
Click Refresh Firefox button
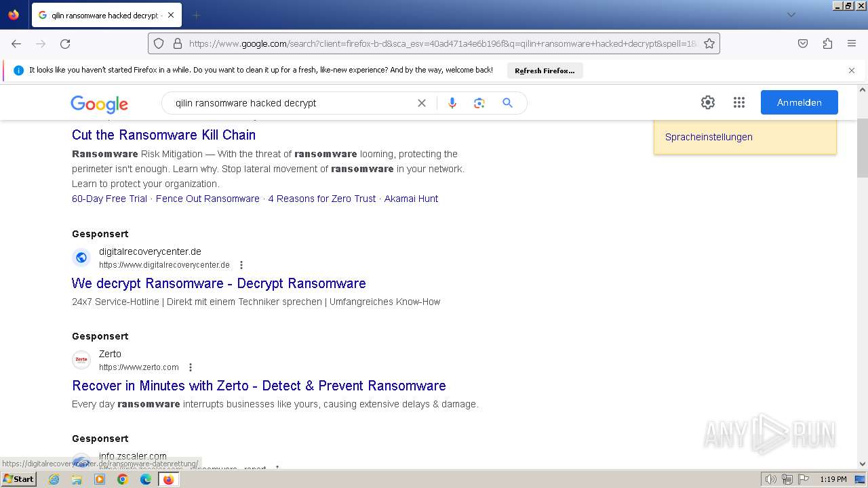coord(545,70)
